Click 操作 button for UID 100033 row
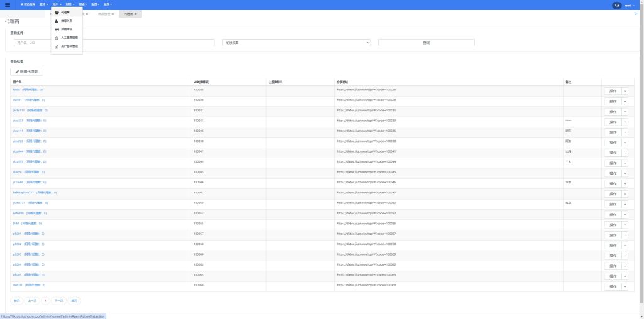Screen dimensions: 644x319 (613, 122)
